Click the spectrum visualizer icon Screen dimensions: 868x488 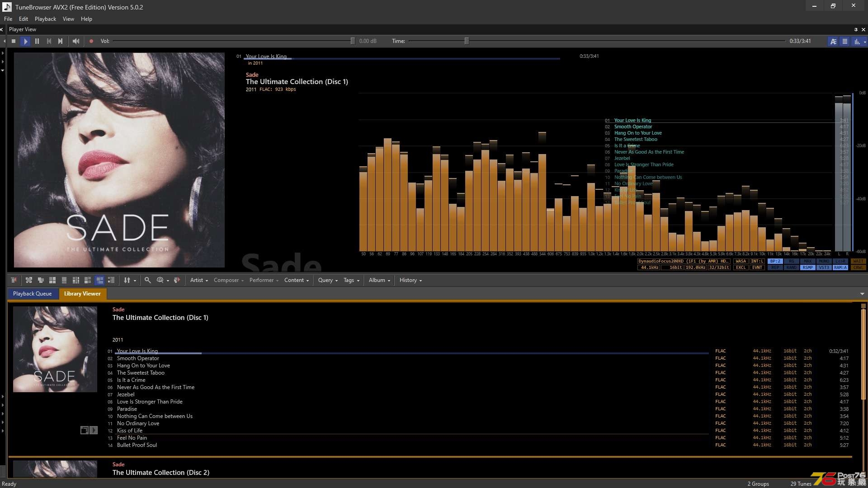[x=857, y=41]
